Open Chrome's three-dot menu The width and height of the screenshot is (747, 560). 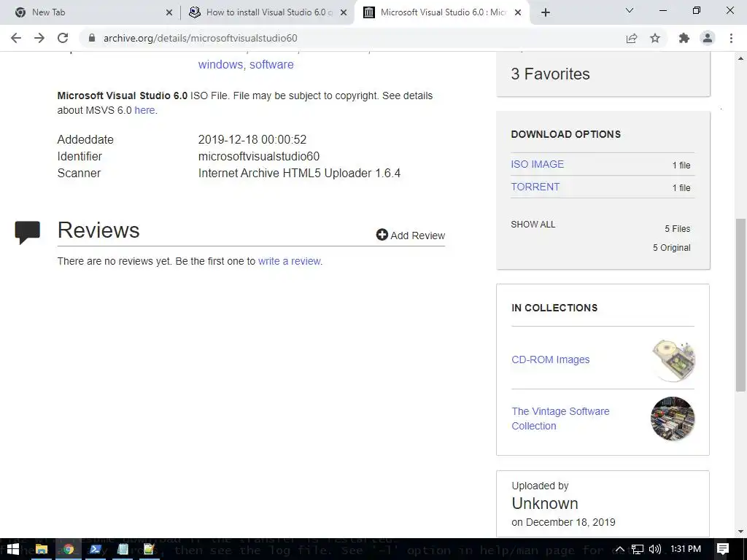731,38
